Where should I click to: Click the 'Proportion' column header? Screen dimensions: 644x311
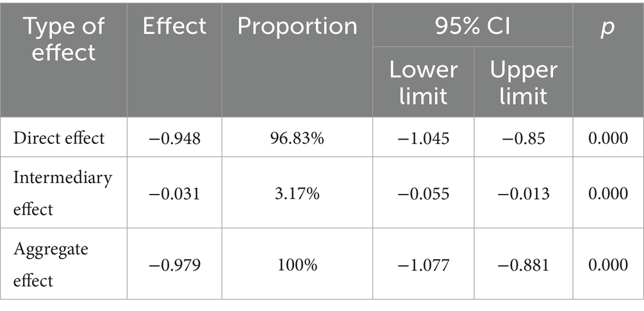[297, 27]
